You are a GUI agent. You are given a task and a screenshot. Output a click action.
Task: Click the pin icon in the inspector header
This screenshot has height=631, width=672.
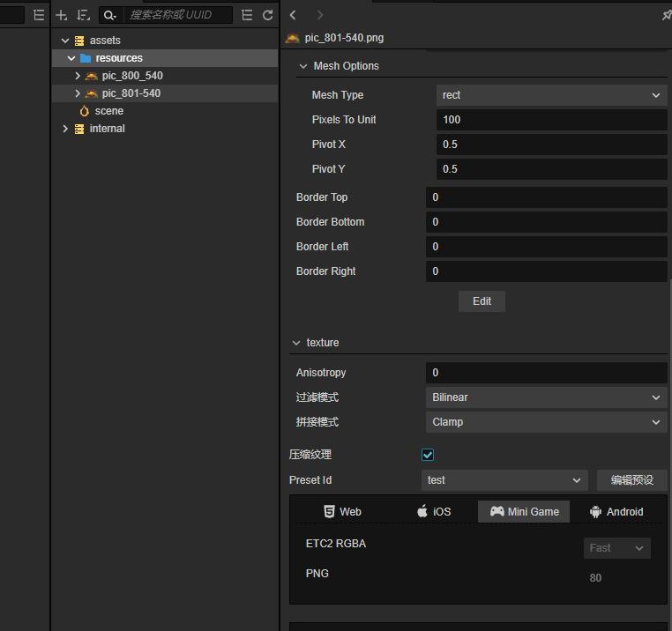point(667,15)
